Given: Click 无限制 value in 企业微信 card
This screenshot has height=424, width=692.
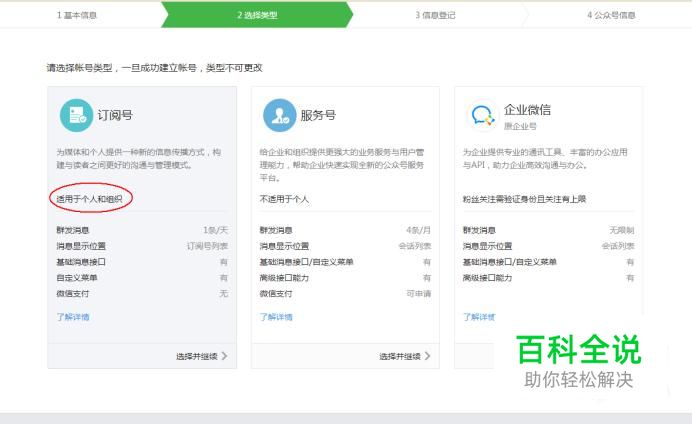Looking at the screenshot, I should tap(622, 230).
